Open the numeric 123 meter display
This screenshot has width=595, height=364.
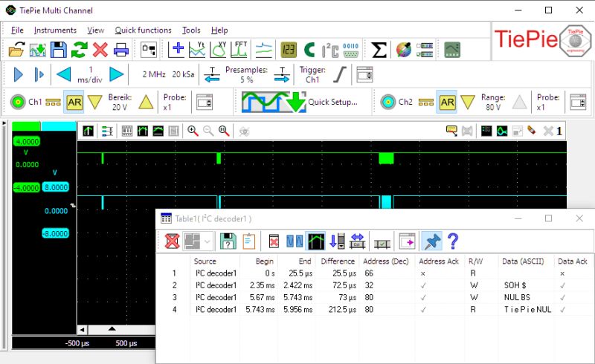coord(289,50)
